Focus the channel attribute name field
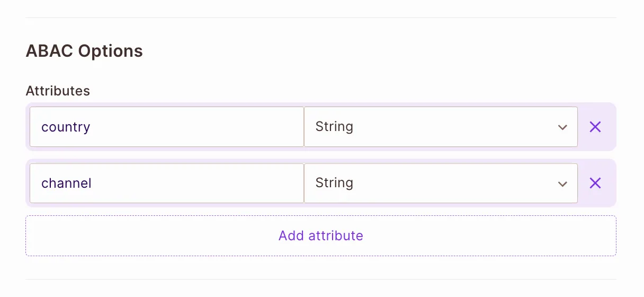Screen dimensions: 644x297 [166, 183]
